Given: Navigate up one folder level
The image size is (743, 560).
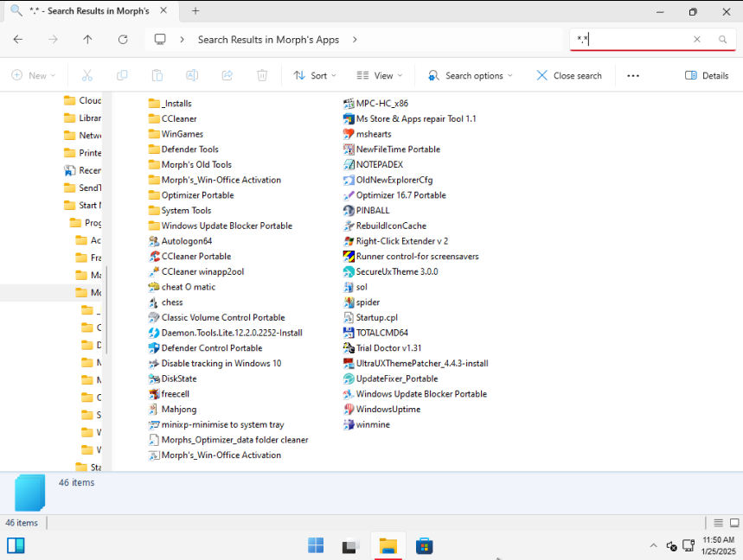Looking at the screenshot, I should (x=87, y=39).
